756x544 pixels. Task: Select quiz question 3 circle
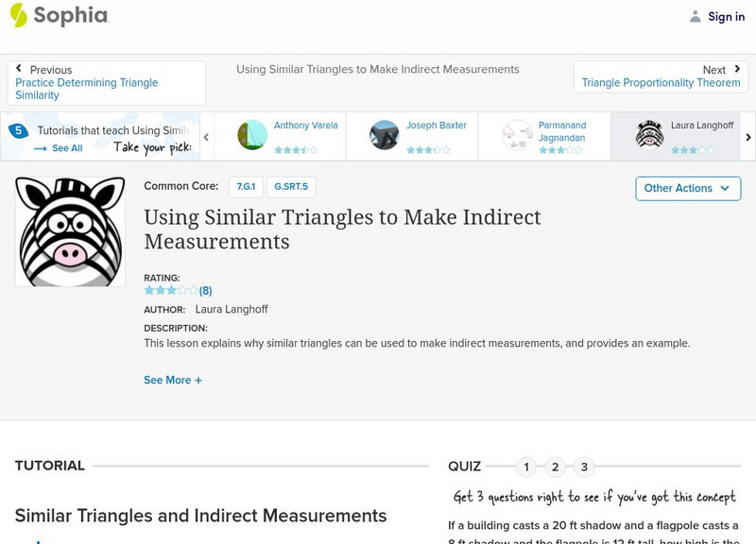[x=584, y=467]
